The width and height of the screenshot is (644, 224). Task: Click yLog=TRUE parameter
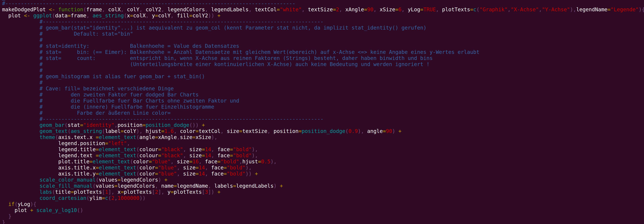tap(422, 10)
